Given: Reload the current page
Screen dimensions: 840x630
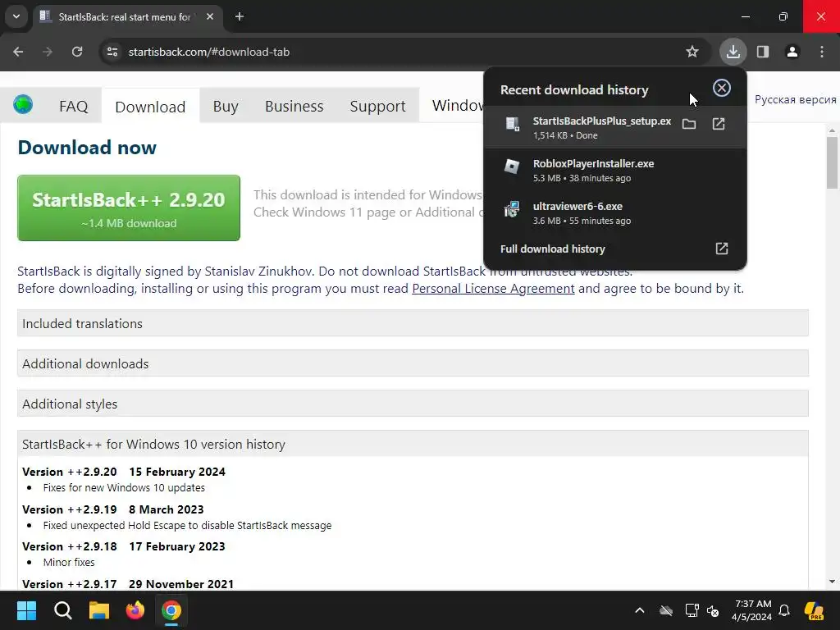Looking at the screenshot, I should (77, 52).
